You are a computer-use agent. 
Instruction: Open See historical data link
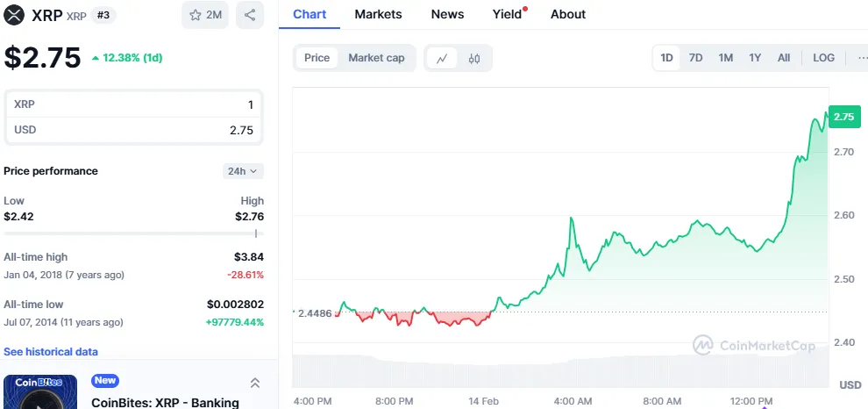pyautogui.click(x=51, y=352)
